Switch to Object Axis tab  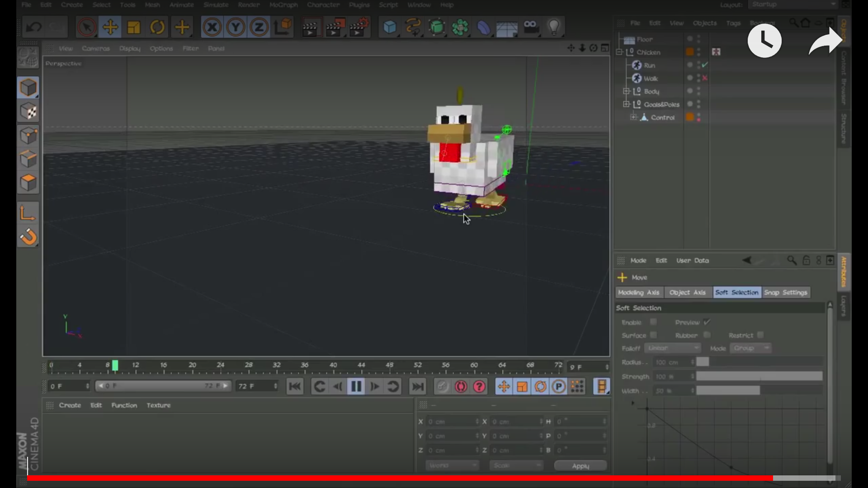tap(688, 292)
